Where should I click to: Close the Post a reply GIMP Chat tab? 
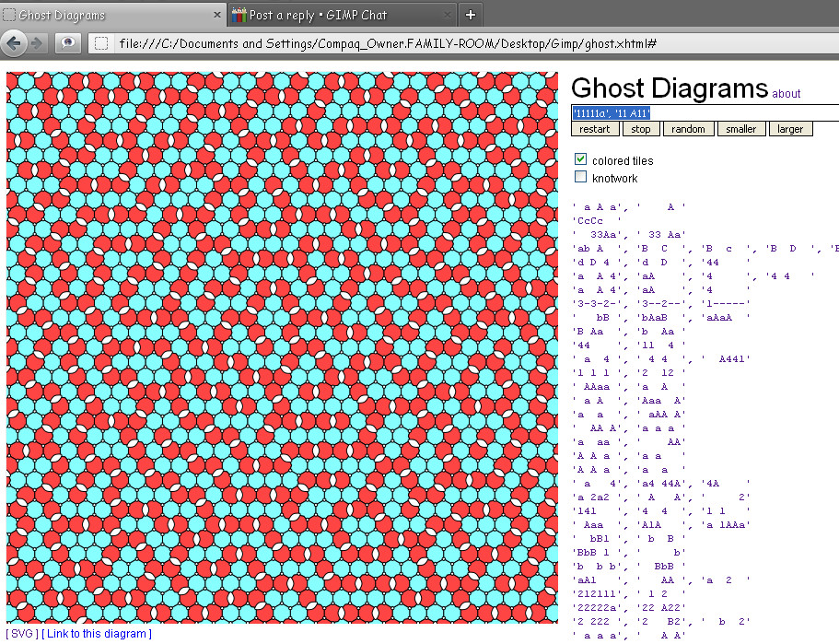(448, 15)
